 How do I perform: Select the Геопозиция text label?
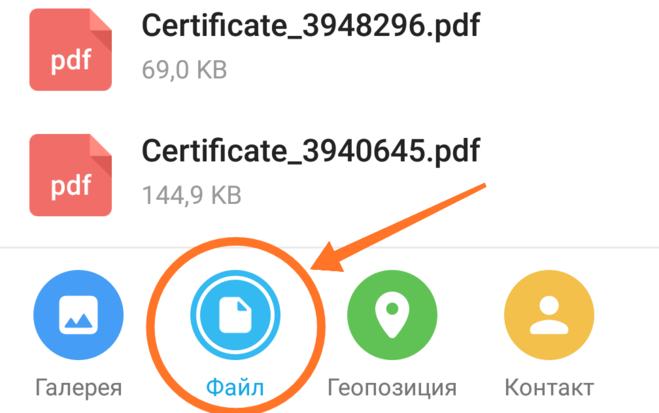click(392, 387)
